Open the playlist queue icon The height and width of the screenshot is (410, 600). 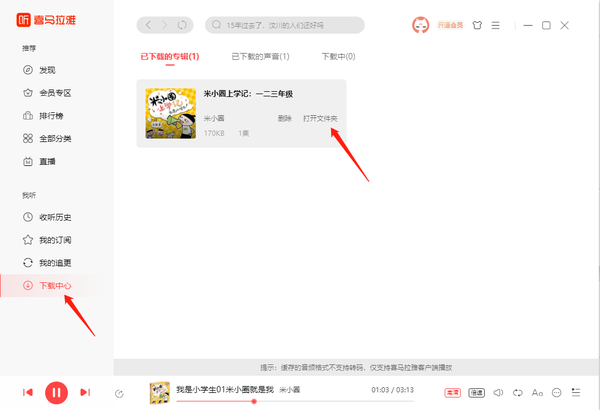(x=576, y=392)
